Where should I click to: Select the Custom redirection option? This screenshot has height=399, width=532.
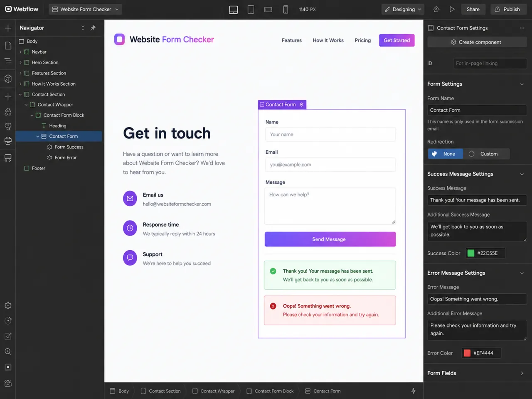click(486, 154)
